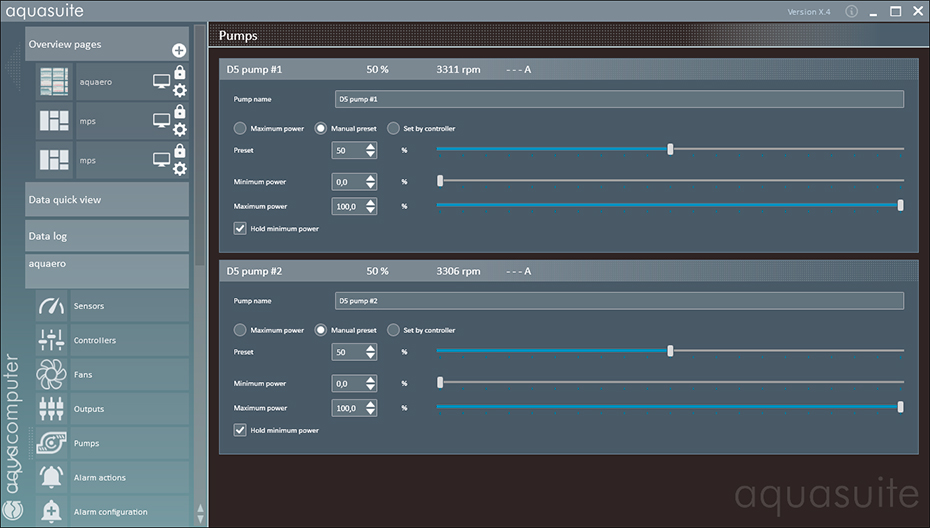This screenshot has height=528, width=930.
Task: Click the Alarm configuration bell icon
Action: tap(52, 511)
